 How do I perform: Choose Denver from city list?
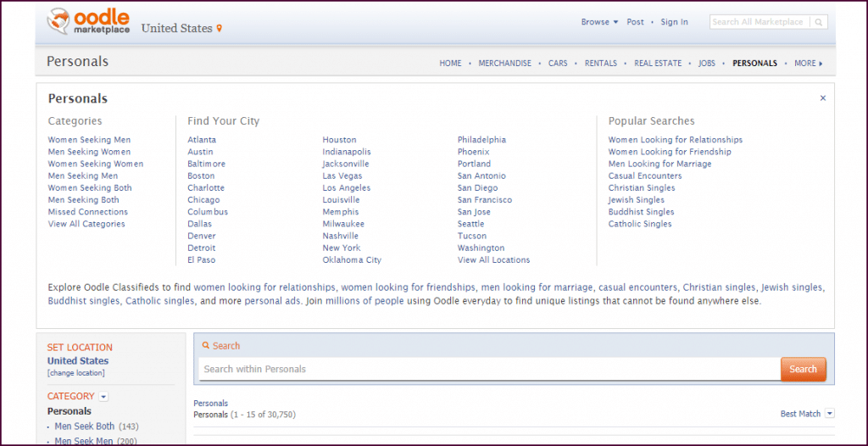click(202, 236)
